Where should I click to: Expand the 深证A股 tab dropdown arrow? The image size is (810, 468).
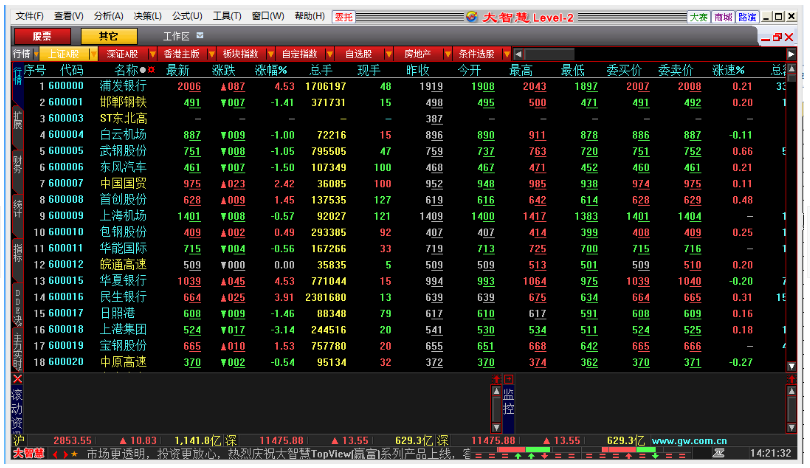(152, 54)
